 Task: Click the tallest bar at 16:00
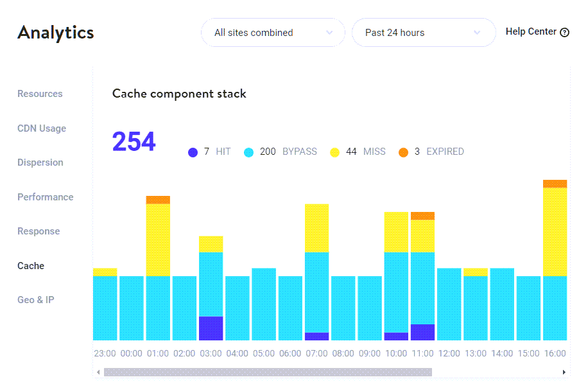(555, 257)
